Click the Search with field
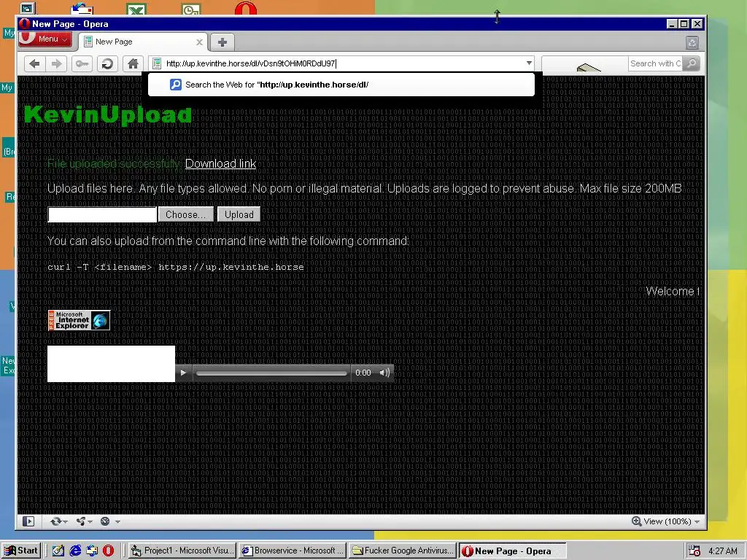The height and width of the screenshot is (560, 747). 655,63
